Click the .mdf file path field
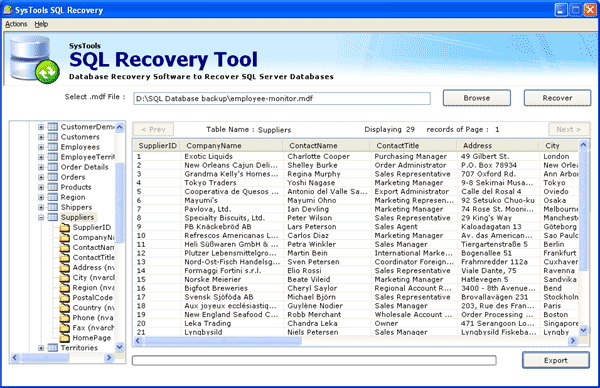This screenshot has height=388, width=600. 282,98
